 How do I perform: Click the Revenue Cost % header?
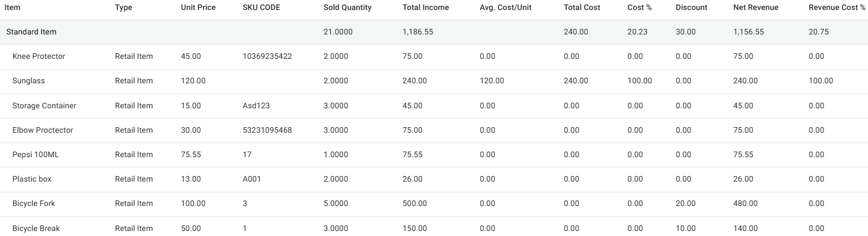(x=832, y=8)
